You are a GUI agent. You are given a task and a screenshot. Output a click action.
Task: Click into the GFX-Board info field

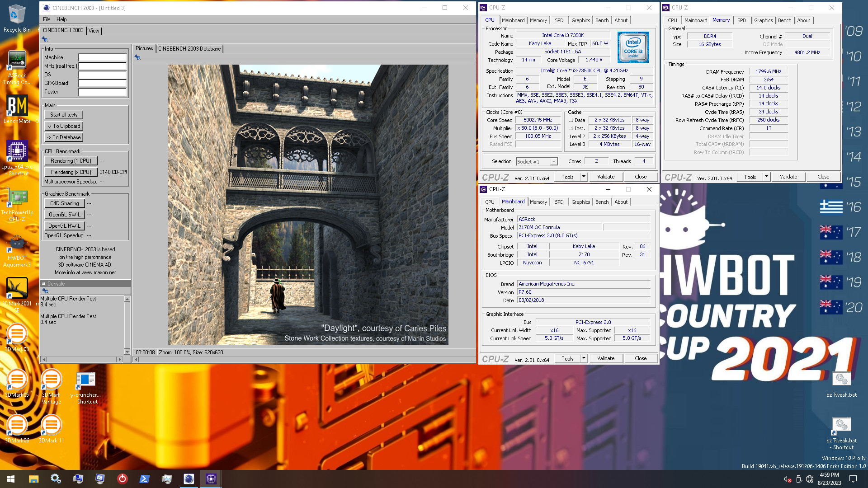click(x=102, y=83)
